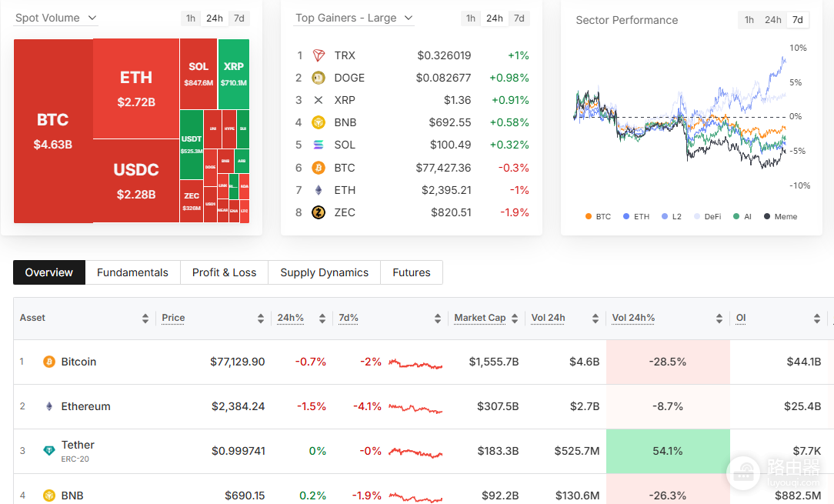This screenshot has width=834, height=504.
Task: Open the Supply Dynamics tab
Action: click(324, 272)
